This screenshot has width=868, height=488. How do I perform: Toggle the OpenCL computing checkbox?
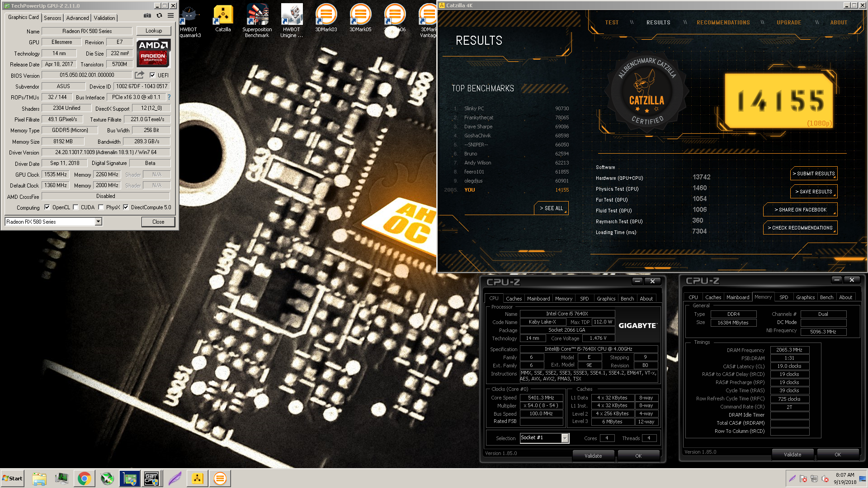(x=47, y=207)
